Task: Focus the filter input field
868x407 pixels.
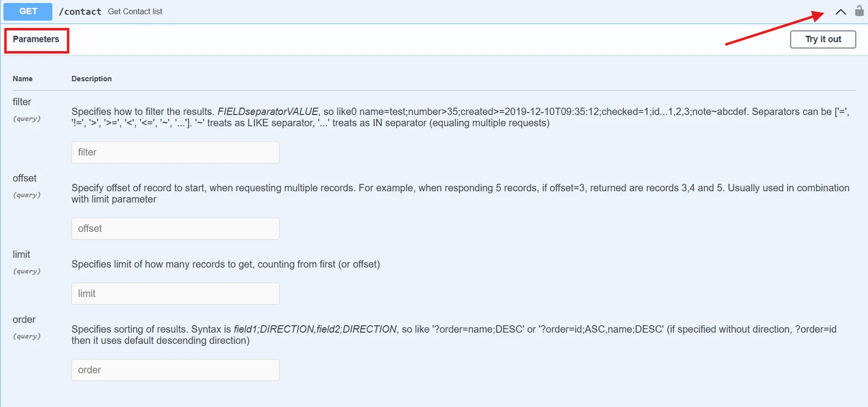Action: (x=175, y=152)
